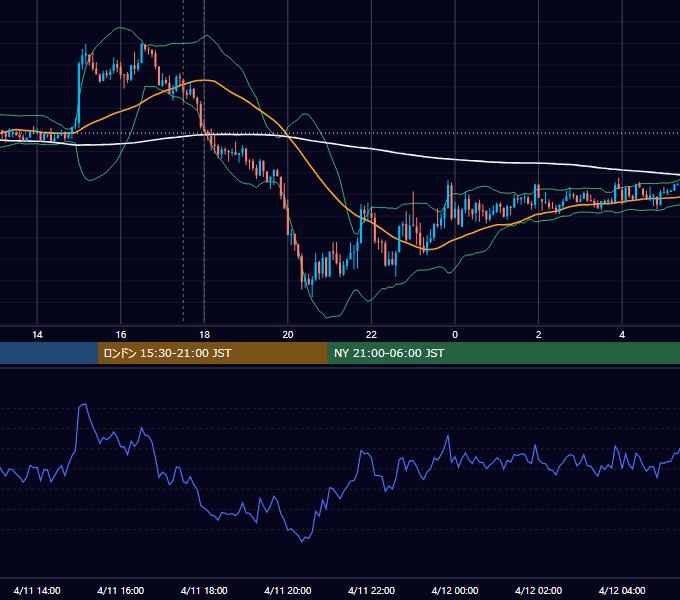
Task: Select the ロンドン 15:30-21:00 JST session bar
Action: tap(212, 353)
